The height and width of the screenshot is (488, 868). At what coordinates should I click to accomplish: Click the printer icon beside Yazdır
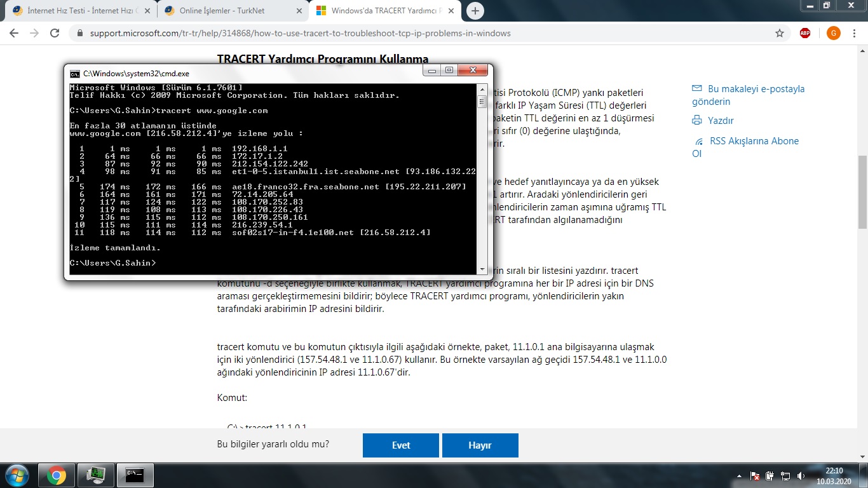point(697,120)
